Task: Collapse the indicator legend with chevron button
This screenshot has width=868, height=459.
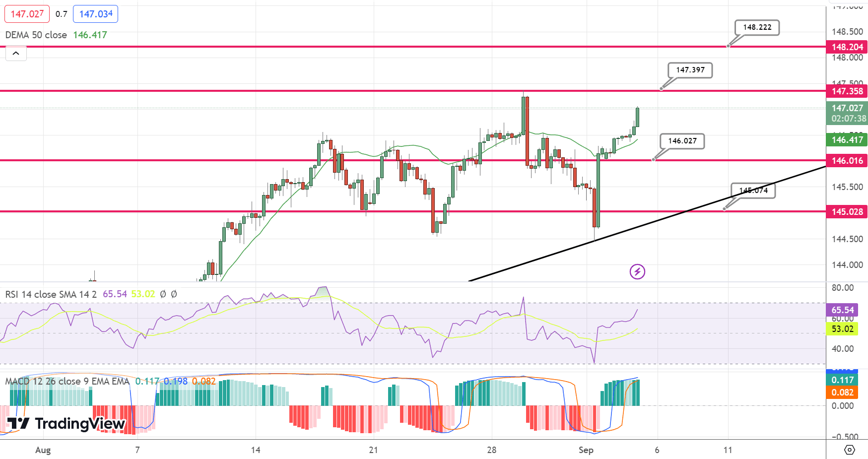Action: pyautogui.click(x=16, y=53)
